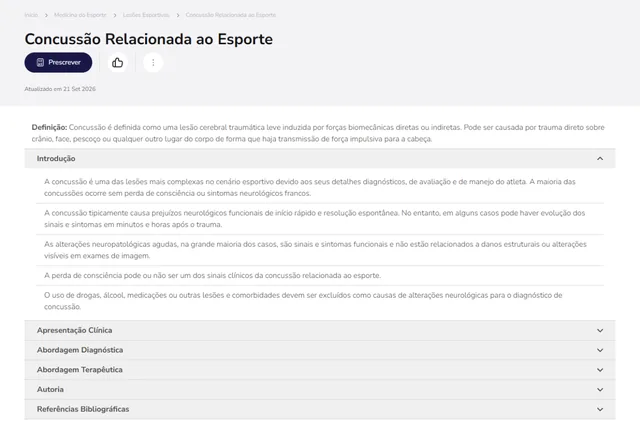The image size is (640, 433).
Task: Click the Prescrever button
Action: pos(58,62)
